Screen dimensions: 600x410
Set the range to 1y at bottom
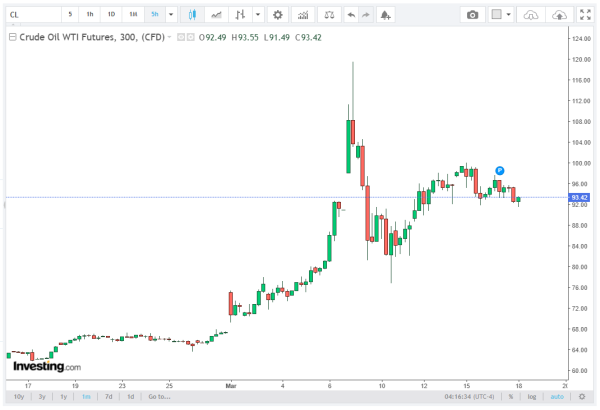[63, 396]
